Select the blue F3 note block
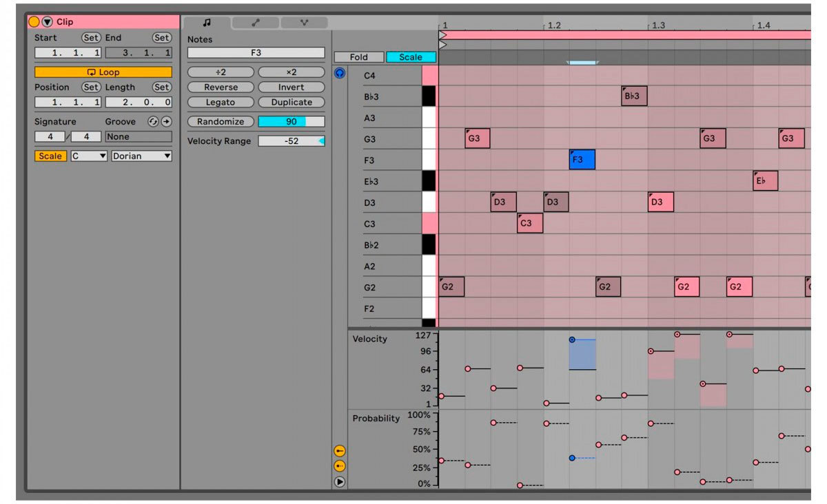This screenshot has height=504, width=827. point(582,160)
